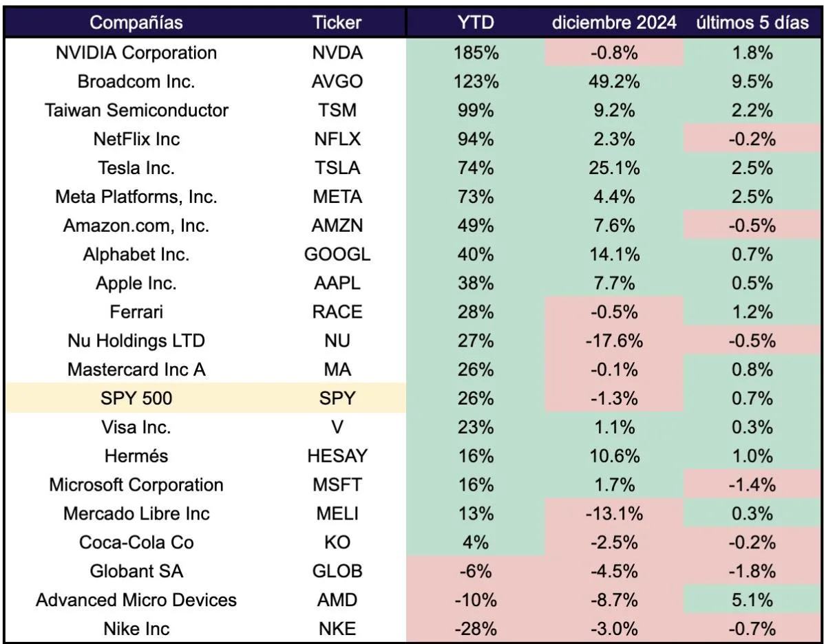Click the Globant SA company cell

coord(136,571)
